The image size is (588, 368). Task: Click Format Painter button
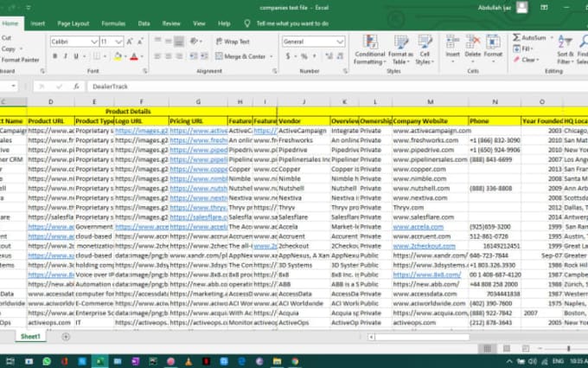pos(20,60)
